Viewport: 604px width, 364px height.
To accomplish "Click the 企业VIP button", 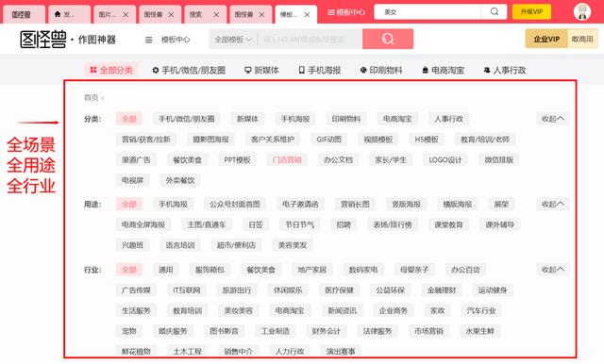I will 546,39.
